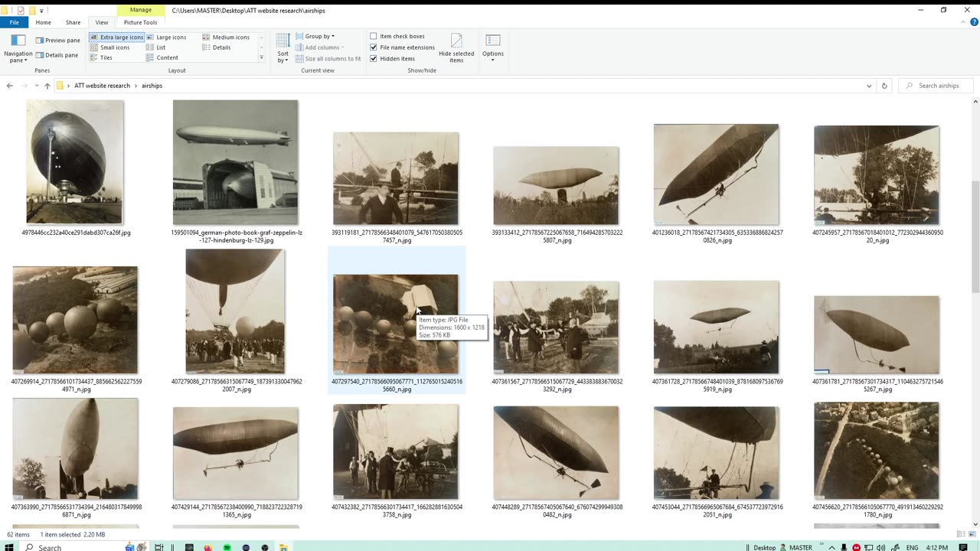Screen dimensions: 980x551
Task: Click the ENG language indicator
Action: point(912,547)
